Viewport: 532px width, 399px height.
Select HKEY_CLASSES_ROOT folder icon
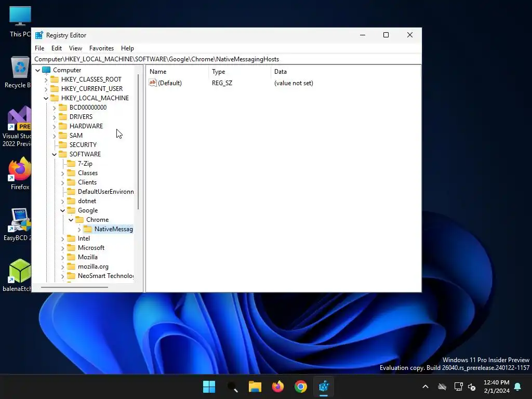tap(54, 79)
